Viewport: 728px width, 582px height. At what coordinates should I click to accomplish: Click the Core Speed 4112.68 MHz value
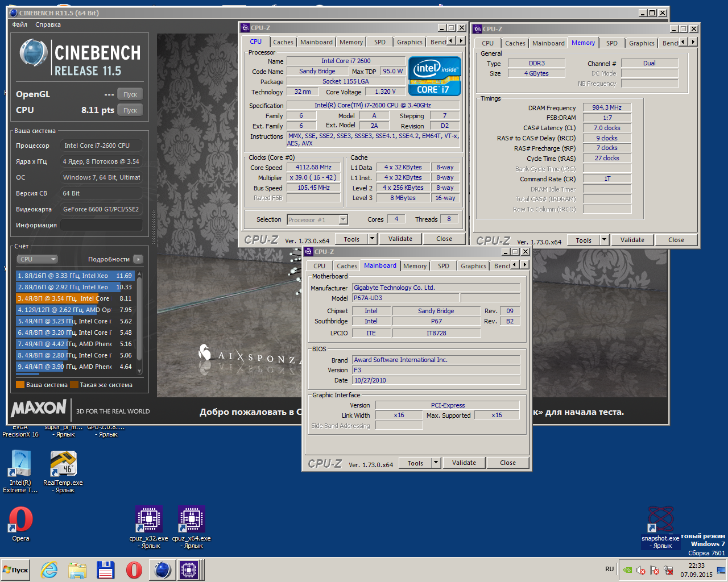pos(313,168)
